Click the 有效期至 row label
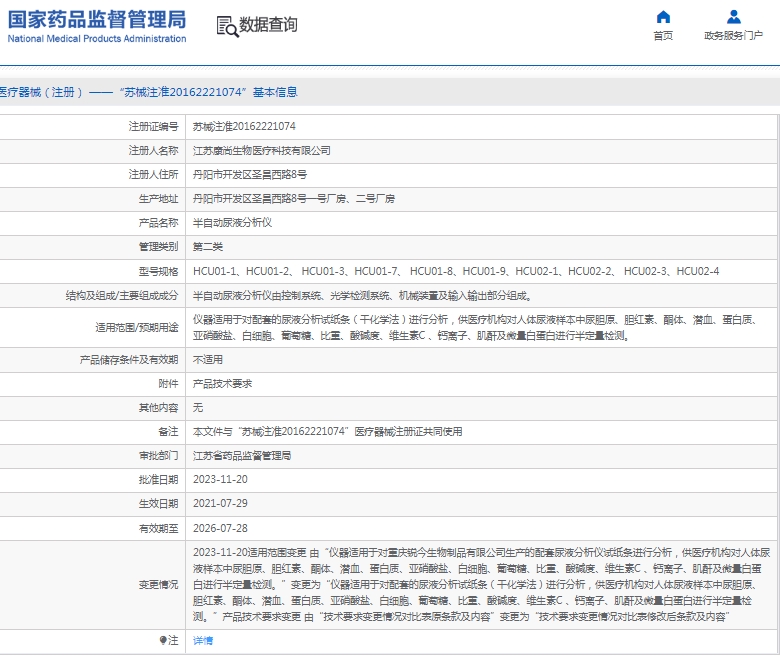The width and height of the screenshot is (780, 658). click(158, 528)
